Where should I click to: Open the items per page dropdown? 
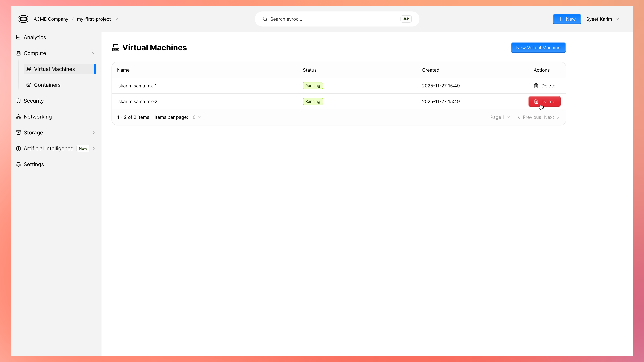(x=196, y=117)
